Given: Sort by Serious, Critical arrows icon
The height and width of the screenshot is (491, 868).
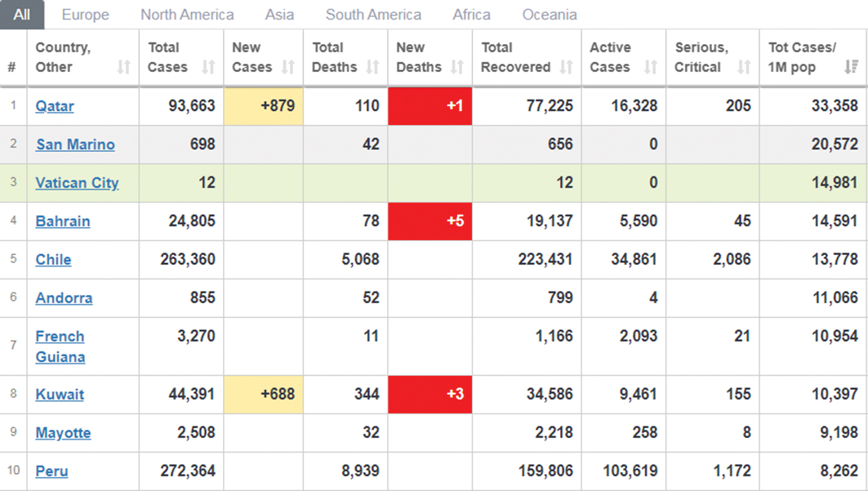Looking at the screenshot, I should click(744, 67).
